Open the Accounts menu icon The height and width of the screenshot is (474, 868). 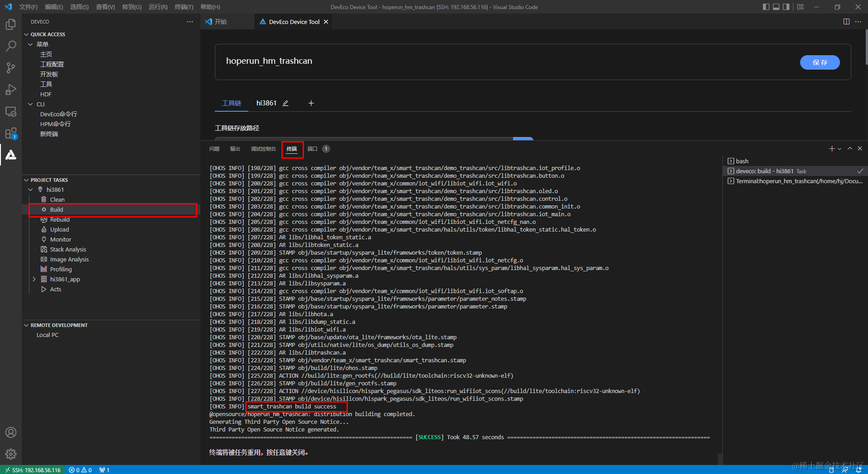[x=11, y=432]
